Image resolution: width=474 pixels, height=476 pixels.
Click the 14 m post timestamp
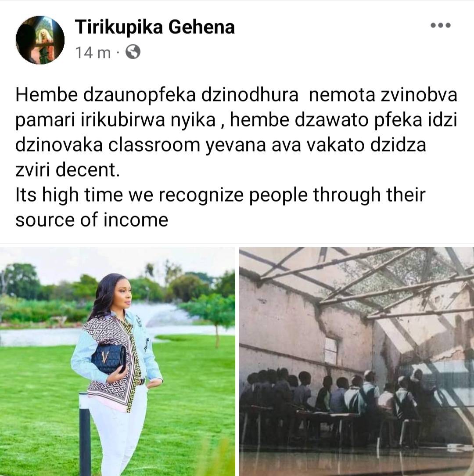point(93,53)
